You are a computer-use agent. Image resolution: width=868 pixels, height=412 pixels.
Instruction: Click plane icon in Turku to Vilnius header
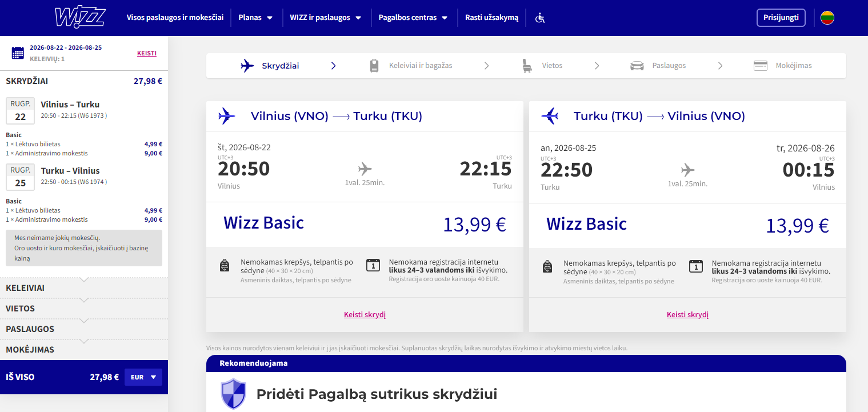coord(550,116)
